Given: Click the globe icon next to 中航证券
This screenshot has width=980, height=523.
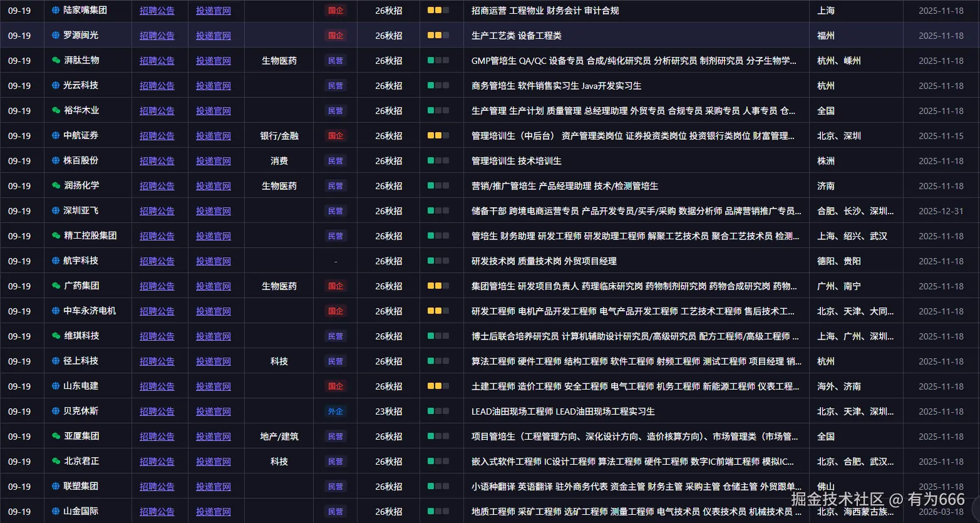Looking at the screenshot, I should 56,136.
